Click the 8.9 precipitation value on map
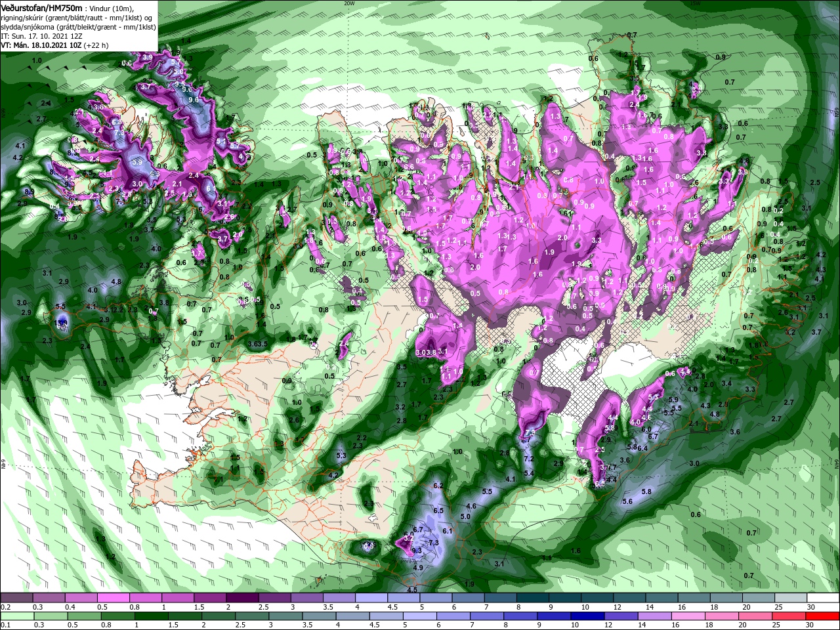The image size is (840, 630). 30,192
